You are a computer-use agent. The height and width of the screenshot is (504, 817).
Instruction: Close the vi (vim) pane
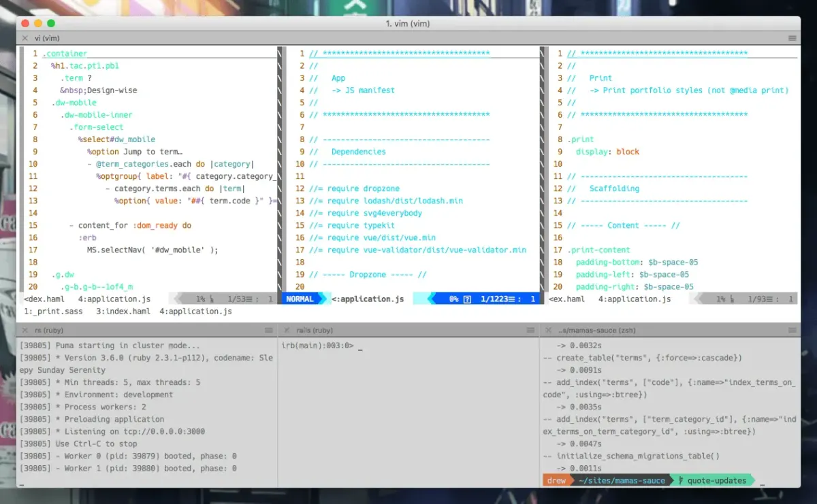pyautogui.click(x=25, y=38)
